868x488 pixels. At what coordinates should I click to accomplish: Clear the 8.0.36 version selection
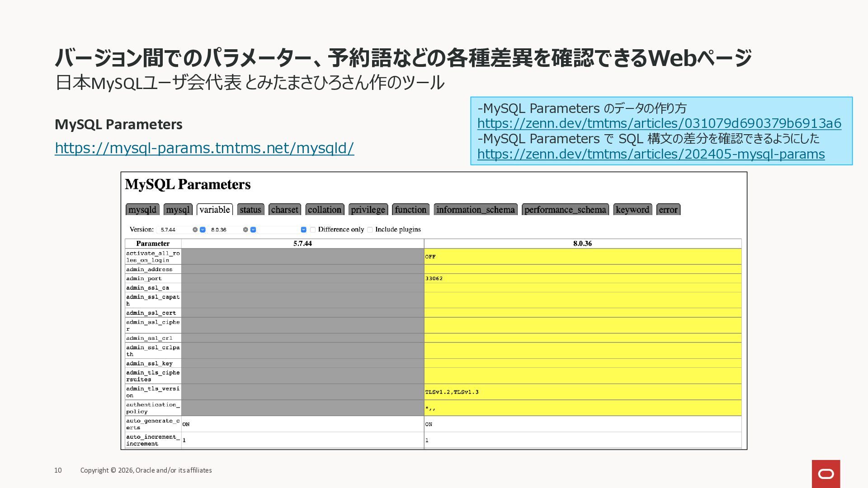[245, 230]
